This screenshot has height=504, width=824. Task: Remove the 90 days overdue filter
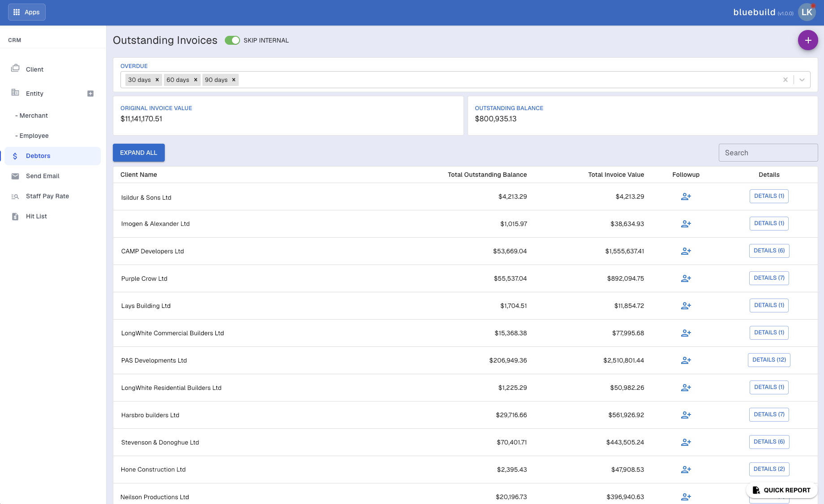(x=234, y=80)
